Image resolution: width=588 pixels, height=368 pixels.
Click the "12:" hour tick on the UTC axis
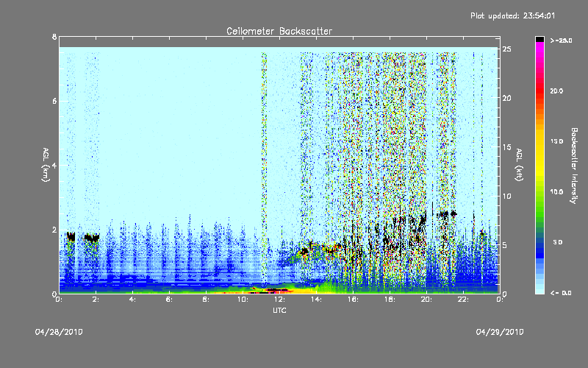point(280,300)
